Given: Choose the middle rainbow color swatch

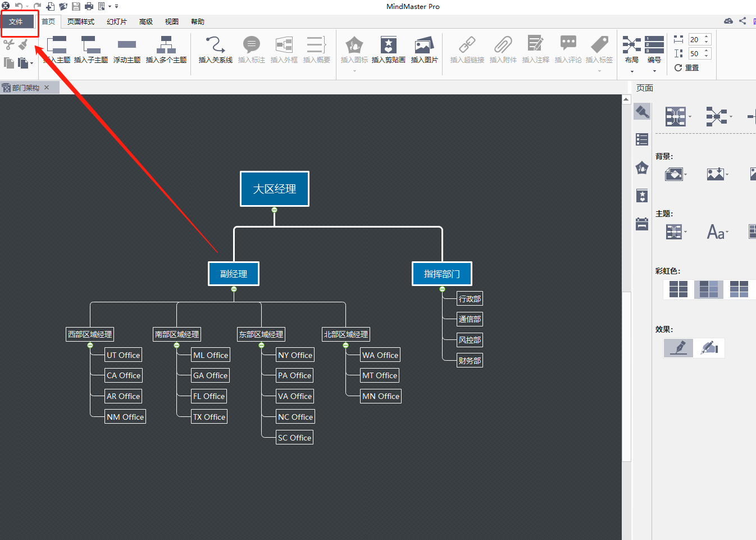Looking at the screenshot, I should [708, 289].
